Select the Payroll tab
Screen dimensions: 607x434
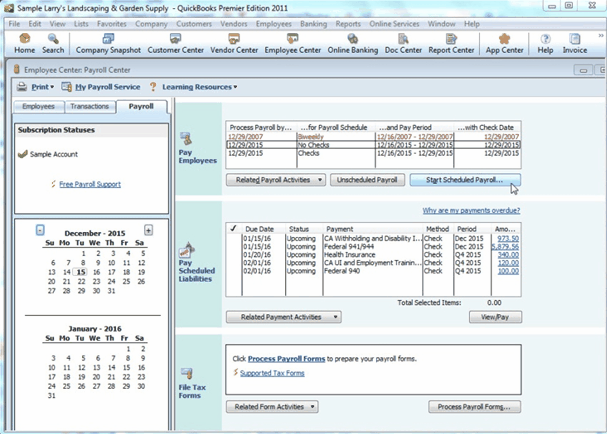[141, 106]
